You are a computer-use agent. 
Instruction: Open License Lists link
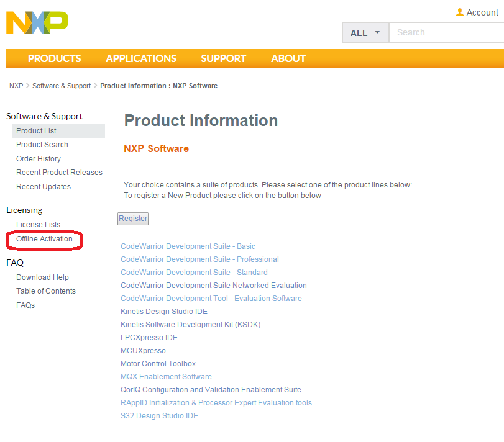(x=38, y=225)
